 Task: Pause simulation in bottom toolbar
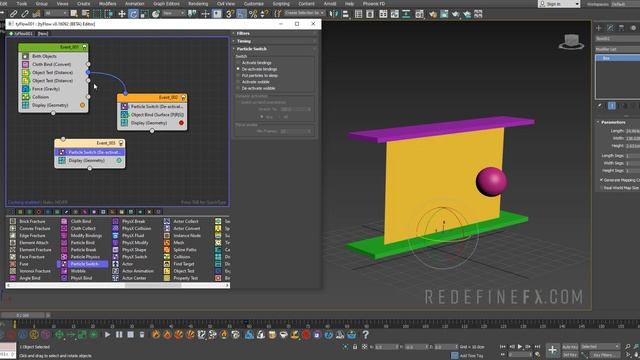[119, 335]
